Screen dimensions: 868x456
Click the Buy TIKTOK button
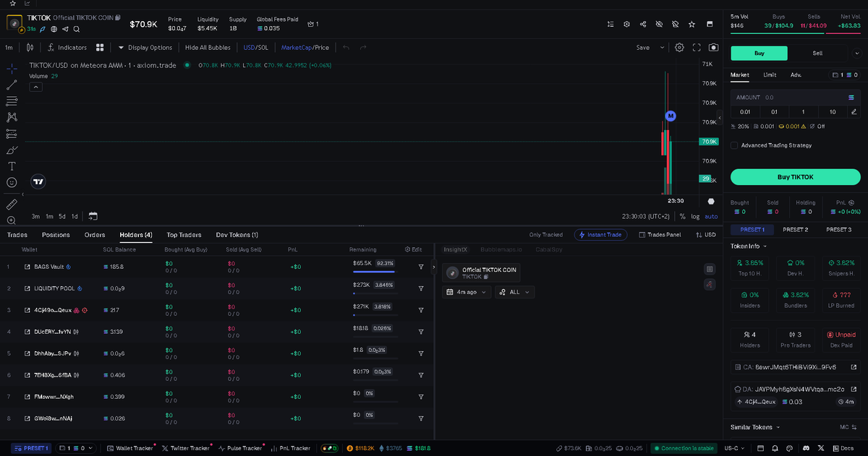pos(795,177)
